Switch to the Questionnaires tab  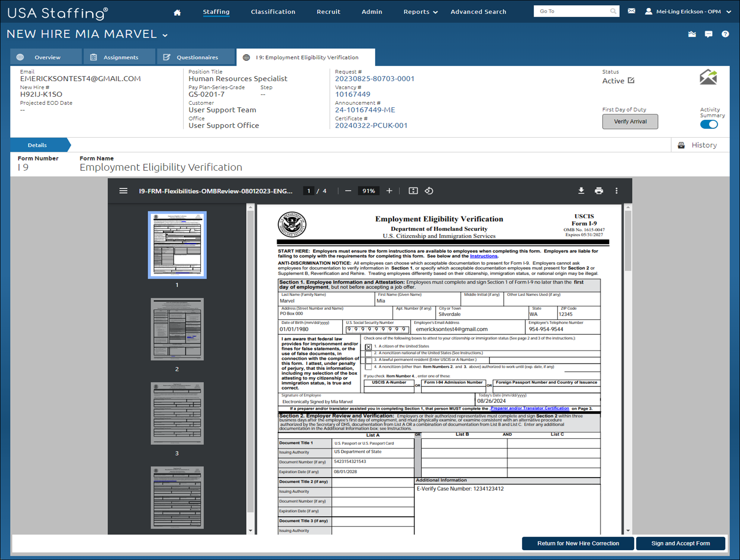click(196, 57)
